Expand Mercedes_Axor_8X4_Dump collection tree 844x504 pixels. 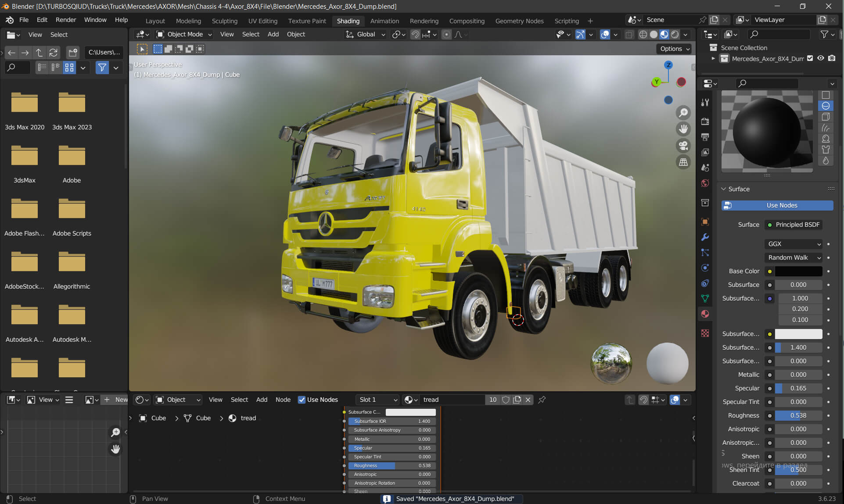pos(713,58)
